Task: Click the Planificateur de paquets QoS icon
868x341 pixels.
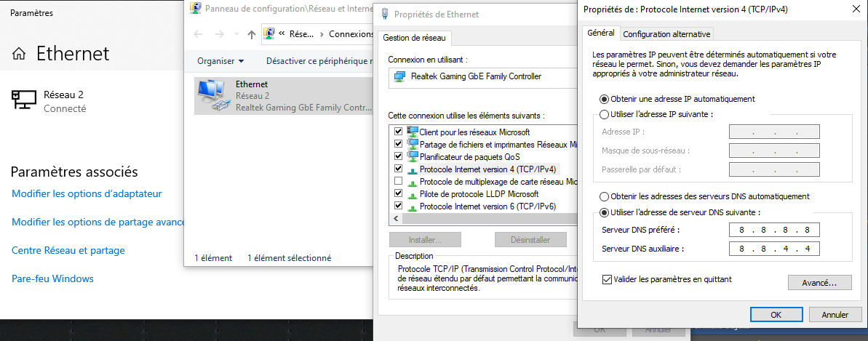Action: [x=413, y=156]
